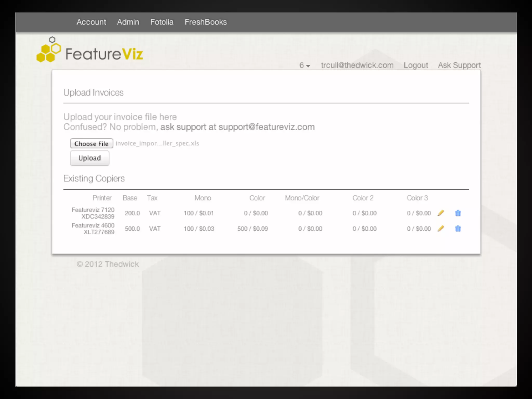This screenshot has height=399, width=532.
Task: Go to the Fotolia menu item
Action: [x=162, y=22]
